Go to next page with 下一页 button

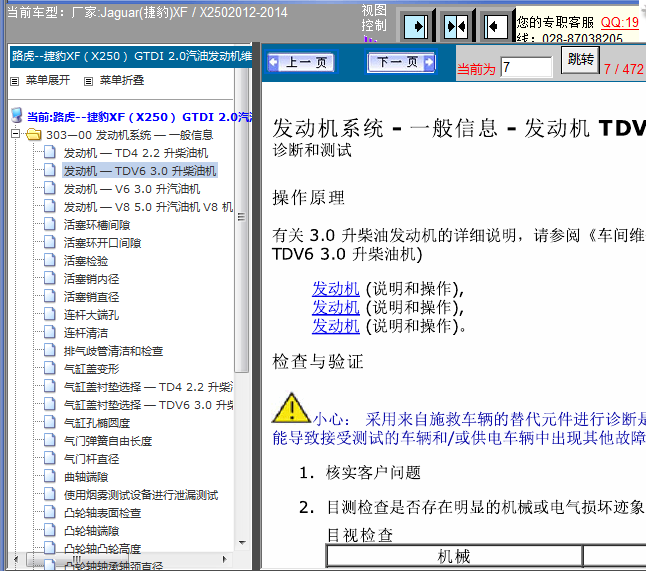[401, 62]
